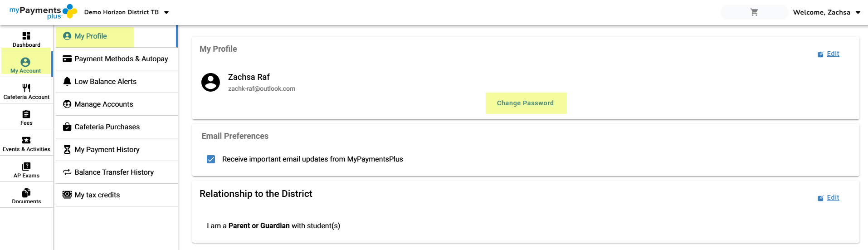Open Payment Methods & Autopay menu item

[121, 59]
